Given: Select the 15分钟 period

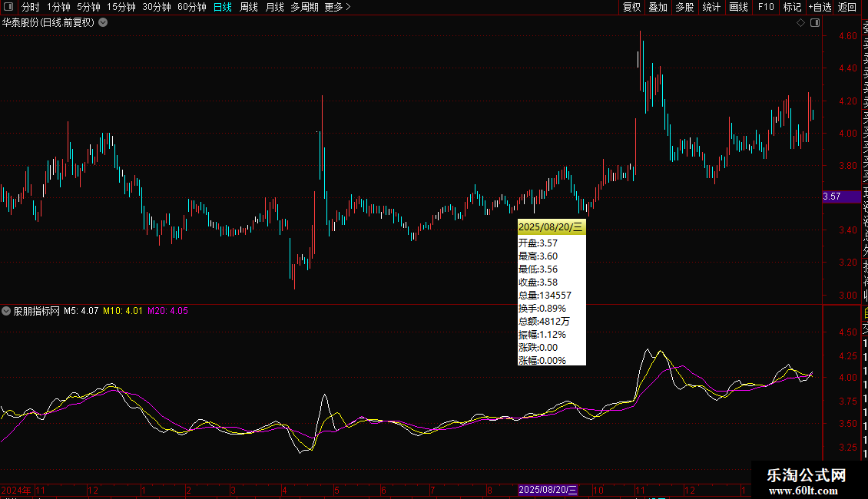Looking at the screenshot, I should click(121, 7).
